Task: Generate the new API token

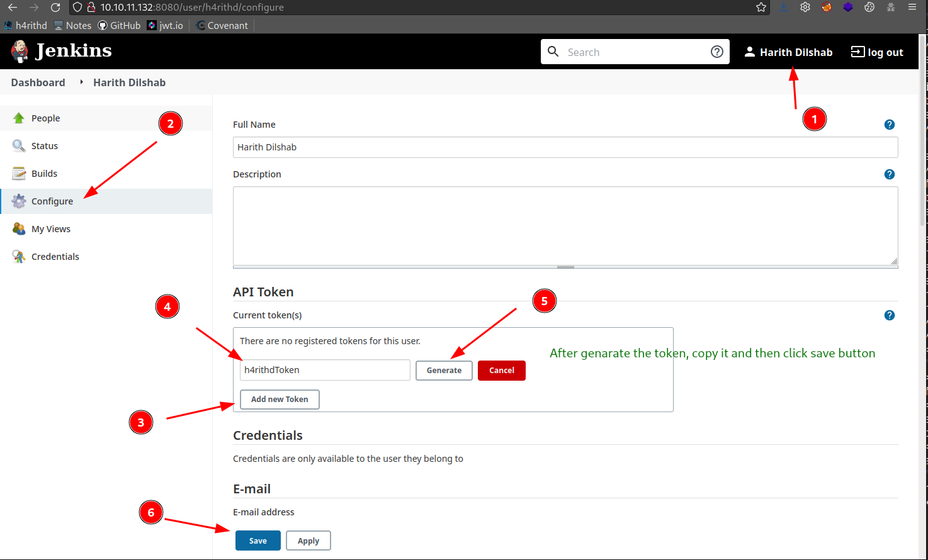Action: click(444, 370)
